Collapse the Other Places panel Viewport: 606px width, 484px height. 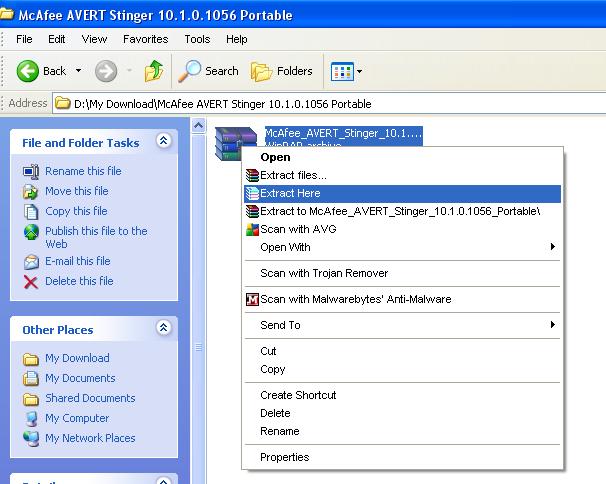(163, 328)
